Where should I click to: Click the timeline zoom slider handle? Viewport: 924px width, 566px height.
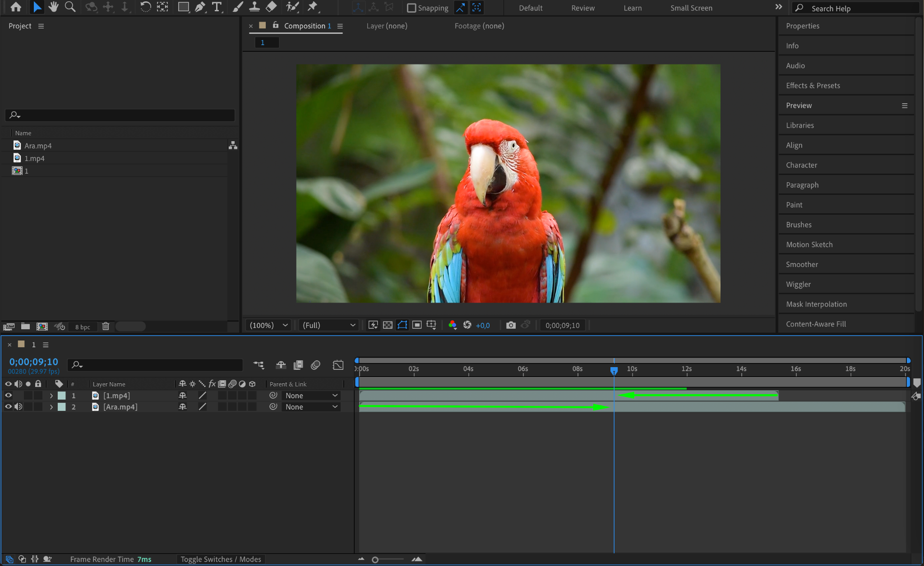(375, 560)
